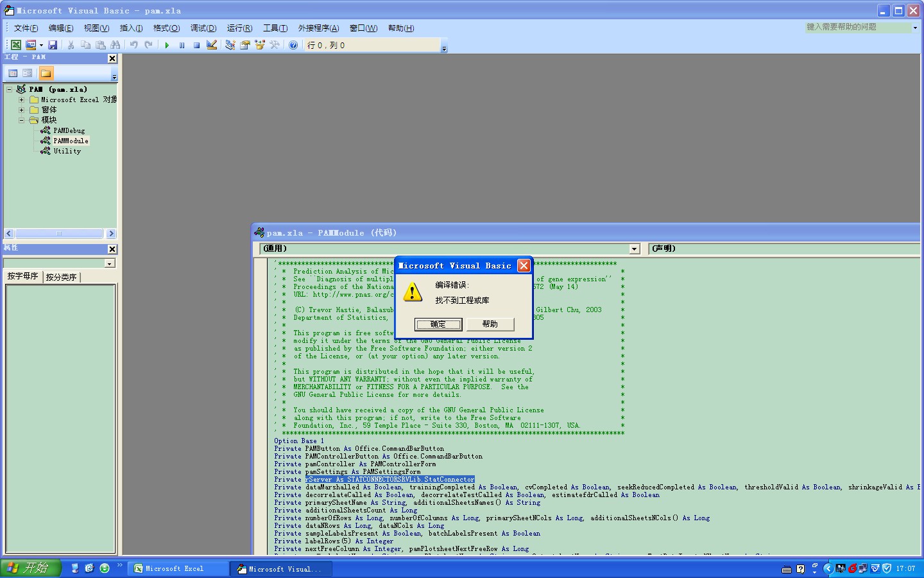Open the Insert UserForm dropdown arrow
This screenshot has width=924, height=578.
click(41, 45)
